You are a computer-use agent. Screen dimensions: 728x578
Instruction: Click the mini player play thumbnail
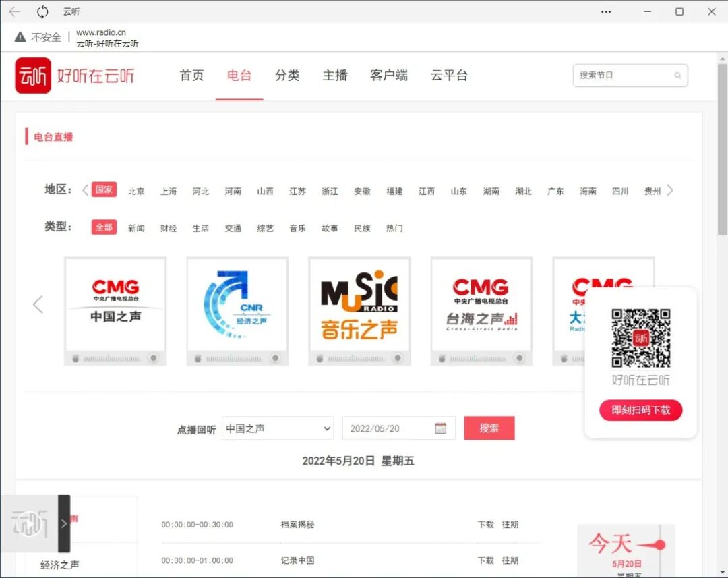click(x=29, y=523)
